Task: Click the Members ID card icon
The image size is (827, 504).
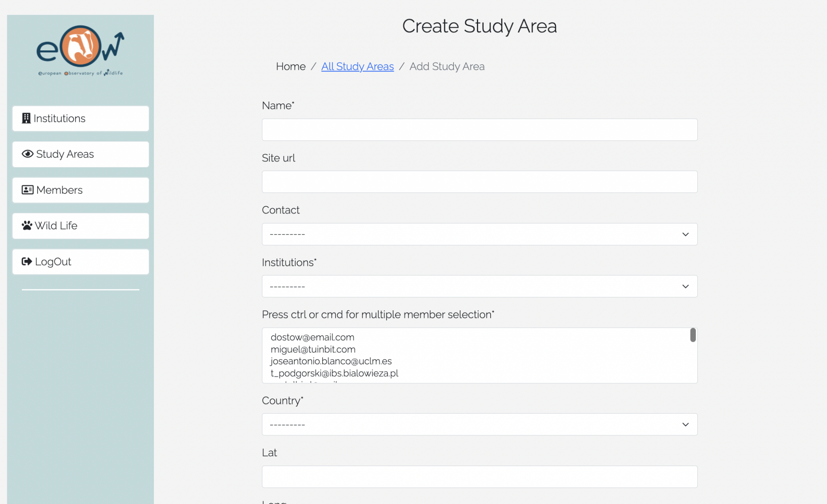Action: click(x=27, y=190)
